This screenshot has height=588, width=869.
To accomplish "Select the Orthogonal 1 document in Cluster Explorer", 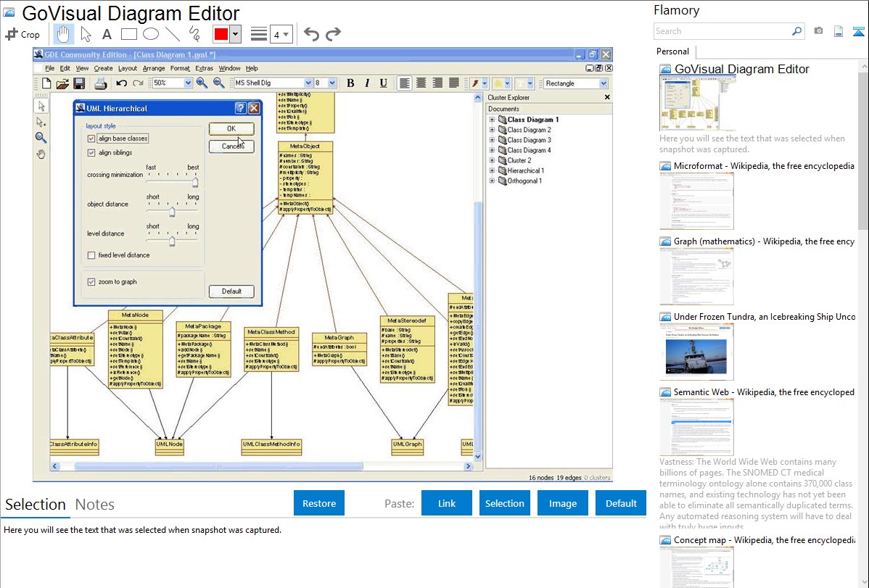I will pyautogui.click(x=525, y=181).
